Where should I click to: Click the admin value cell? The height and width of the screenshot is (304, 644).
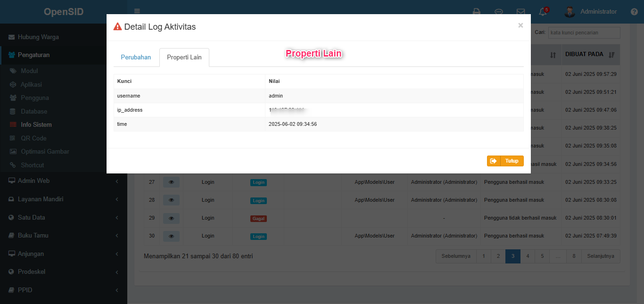pyautogui.click(x=394, y=96)
